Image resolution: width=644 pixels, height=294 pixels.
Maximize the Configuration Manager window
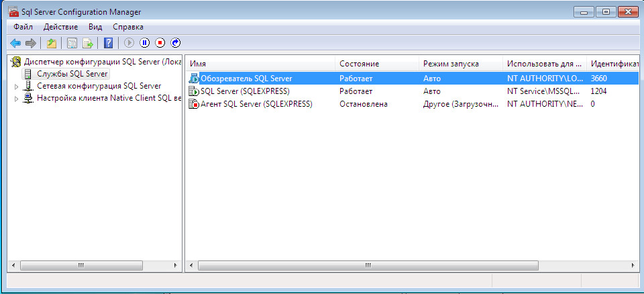point(606,11)
